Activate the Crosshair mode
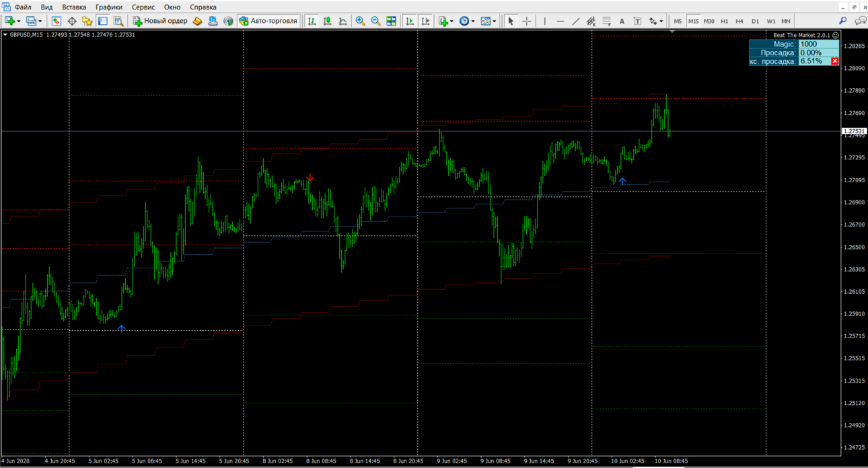This screenshot has height=468, width=868. [x=526, y=21]
